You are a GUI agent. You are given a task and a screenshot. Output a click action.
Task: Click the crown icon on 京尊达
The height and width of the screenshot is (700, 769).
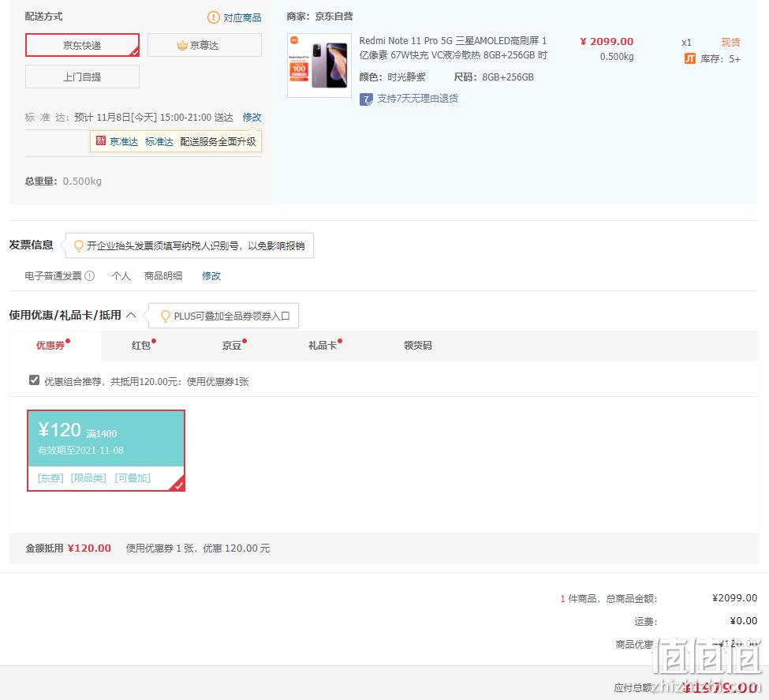[x=182, y=45]
